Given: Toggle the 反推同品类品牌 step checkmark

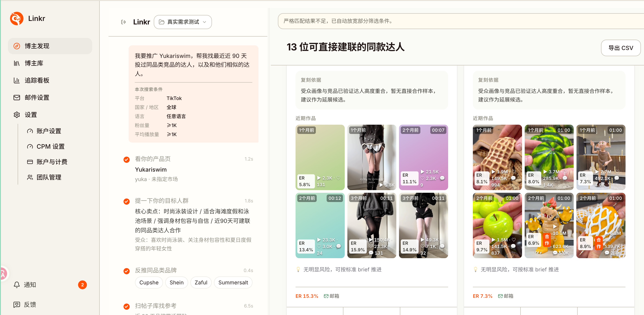Looking at the screenshot, I should tap(127, 271).
